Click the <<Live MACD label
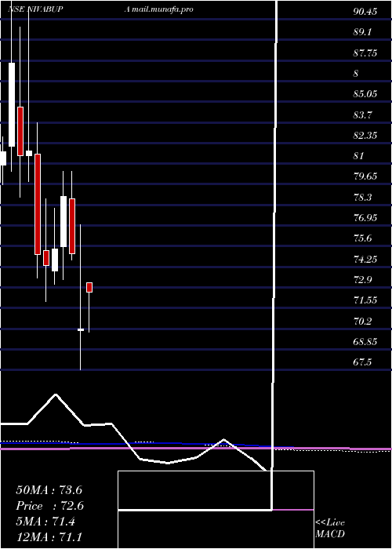This screenshot has width=392, height=549. click(x=330, y=528)
